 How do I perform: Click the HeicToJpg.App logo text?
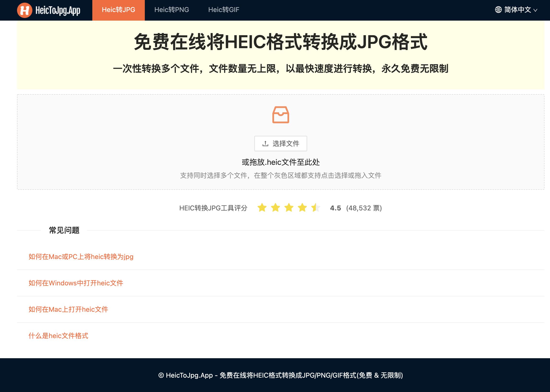(x=58, y=10)
